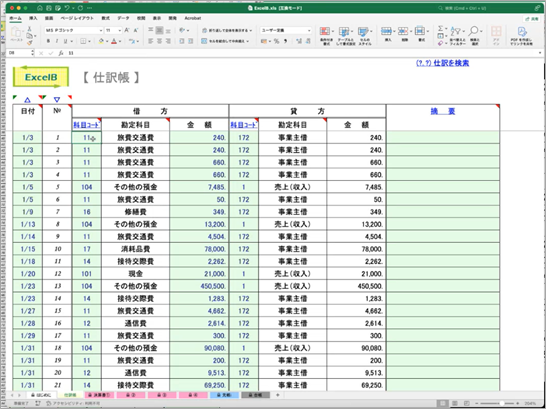Click the insert function fx icon
The width and height of the screenshot is (546, 409).
(x=61, y=53)
